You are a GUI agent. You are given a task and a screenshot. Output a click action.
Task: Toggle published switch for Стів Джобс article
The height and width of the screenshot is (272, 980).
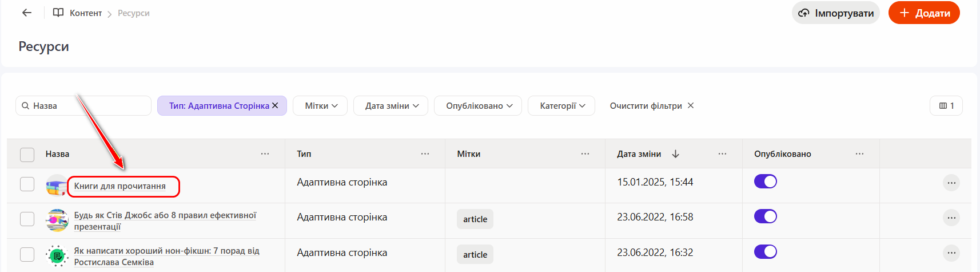click(x=765, y=216)
